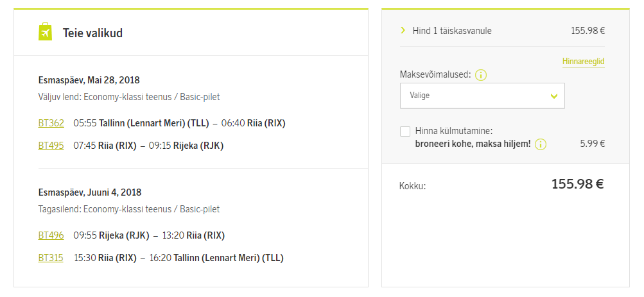
Task: Enable the Hinna külmutamine checkbox
Action: [405, 132]
